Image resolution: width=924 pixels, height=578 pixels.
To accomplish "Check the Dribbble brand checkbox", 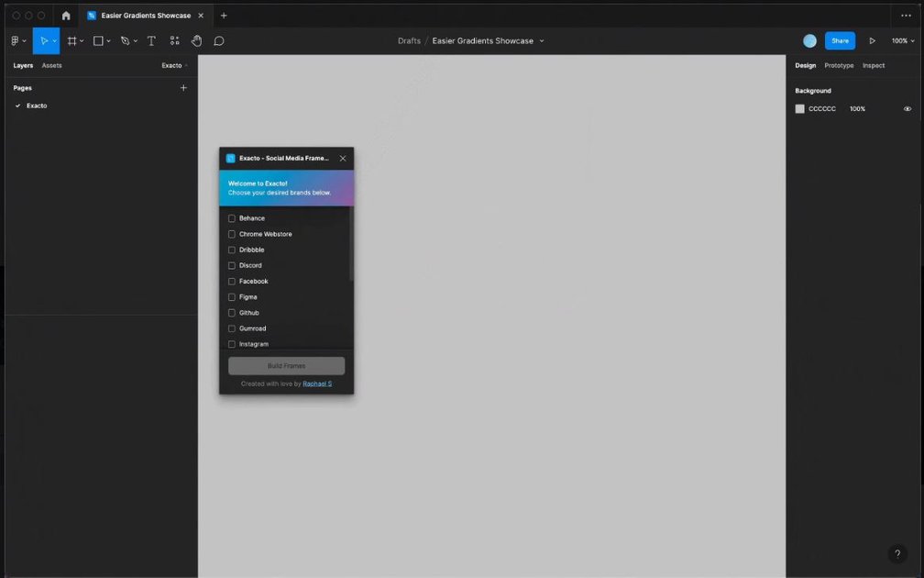I will coord(231,250).
